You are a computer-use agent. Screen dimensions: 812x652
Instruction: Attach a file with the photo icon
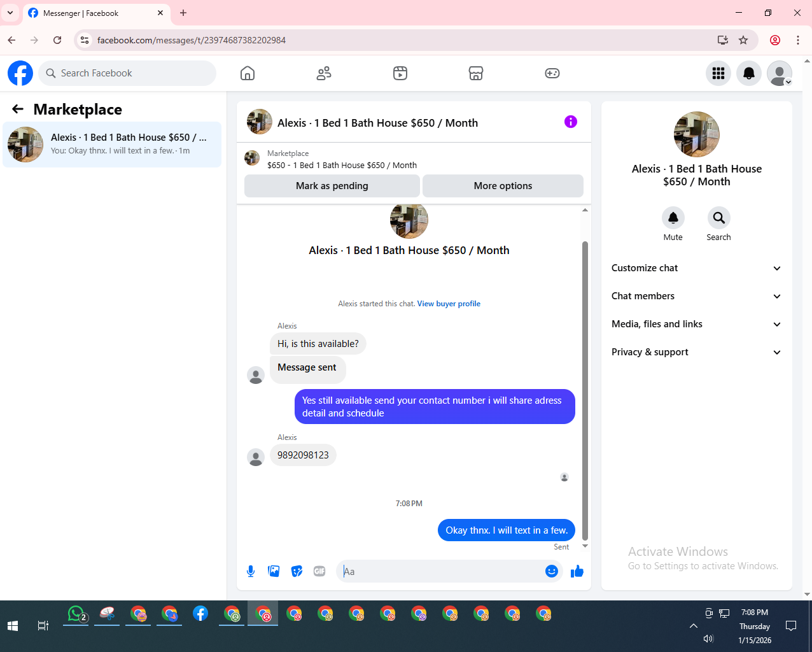pos(274,571)
